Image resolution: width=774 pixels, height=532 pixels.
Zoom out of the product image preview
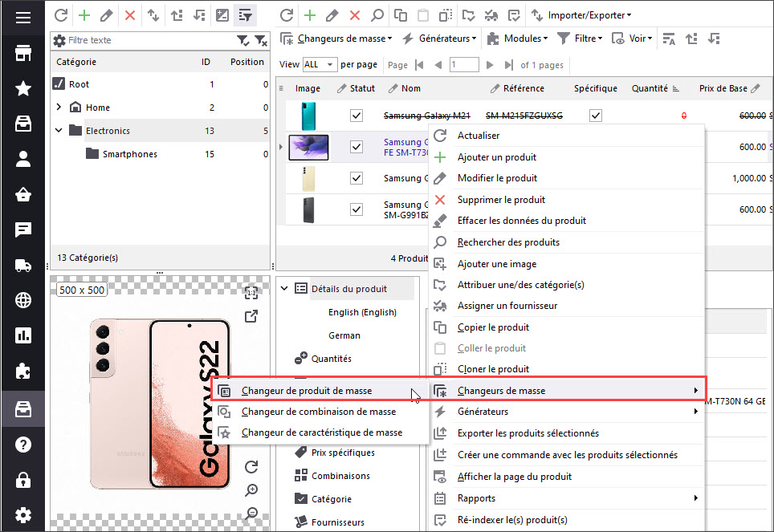251,514
